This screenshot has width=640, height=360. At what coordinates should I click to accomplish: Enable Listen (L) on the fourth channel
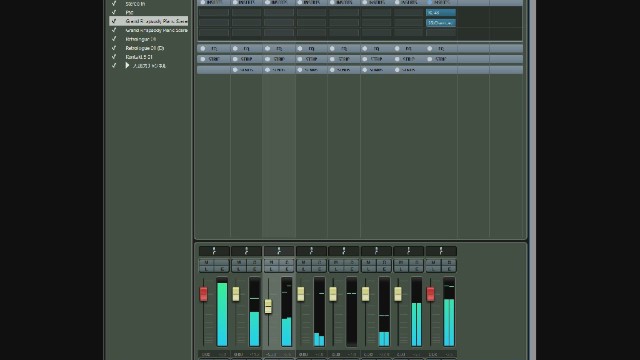[304, 269]
